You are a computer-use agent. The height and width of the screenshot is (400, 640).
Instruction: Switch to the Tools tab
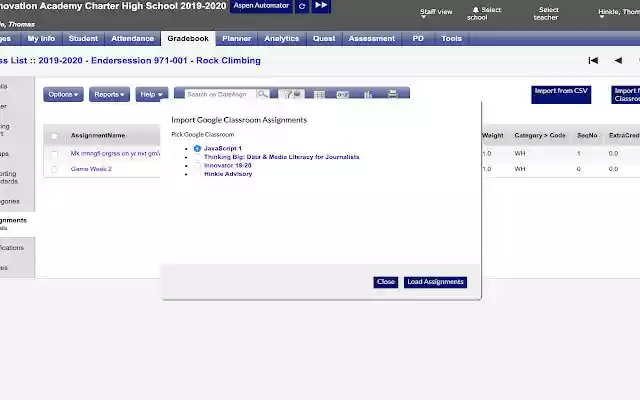point(451,38)
